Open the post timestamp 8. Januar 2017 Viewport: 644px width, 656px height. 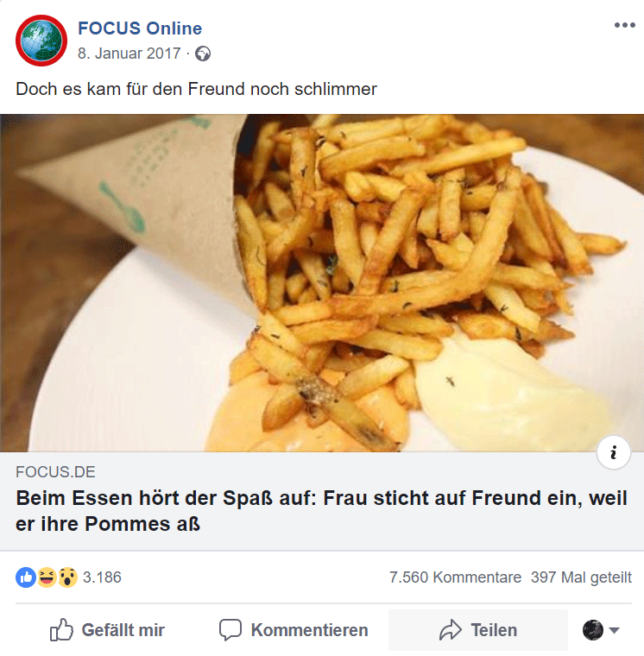coord(129,54)
